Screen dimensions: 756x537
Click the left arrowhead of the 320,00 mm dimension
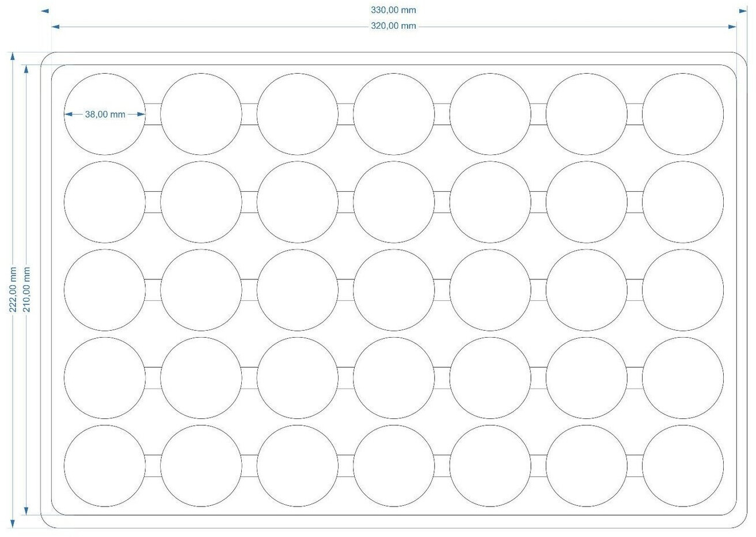click(56, 27)
